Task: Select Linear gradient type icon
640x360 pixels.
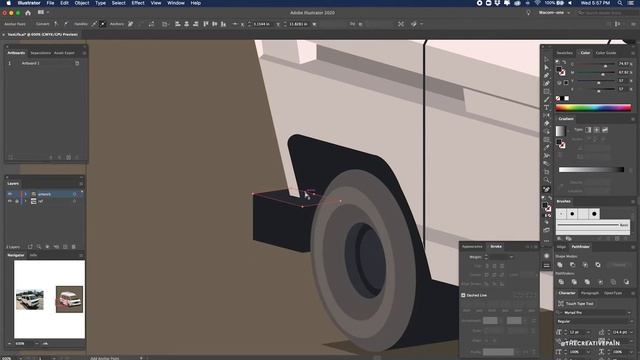Action: point(588,130)
